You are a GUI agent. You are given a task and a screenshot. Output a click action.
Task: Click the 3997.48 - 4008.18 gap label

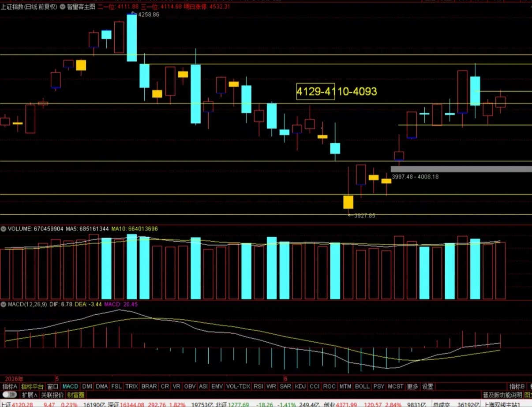(415, 176)
